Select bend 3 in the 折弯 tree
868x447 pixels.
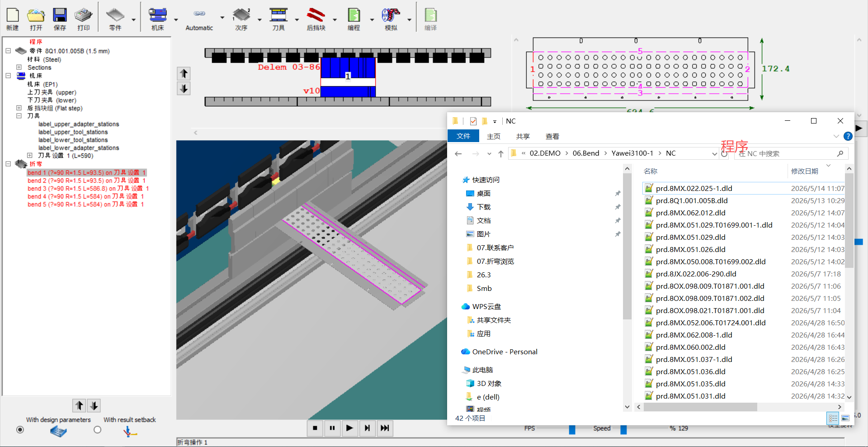coord(88,189)
